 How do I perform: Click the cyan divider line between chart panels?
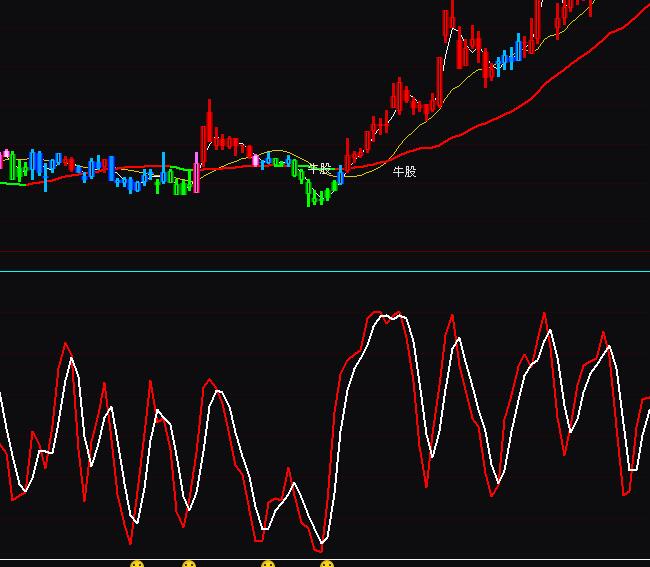coord(325,270)
